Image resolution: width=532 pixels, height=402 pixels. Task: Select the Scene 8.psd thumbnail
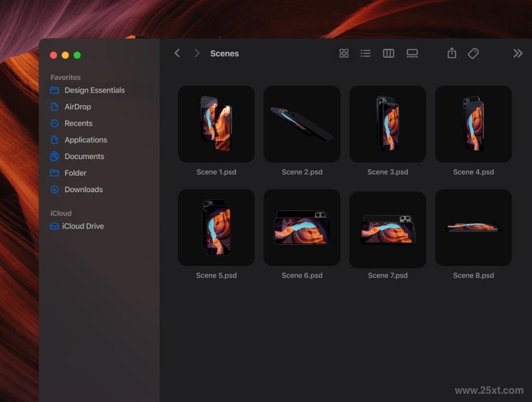[x=473, y=228]
